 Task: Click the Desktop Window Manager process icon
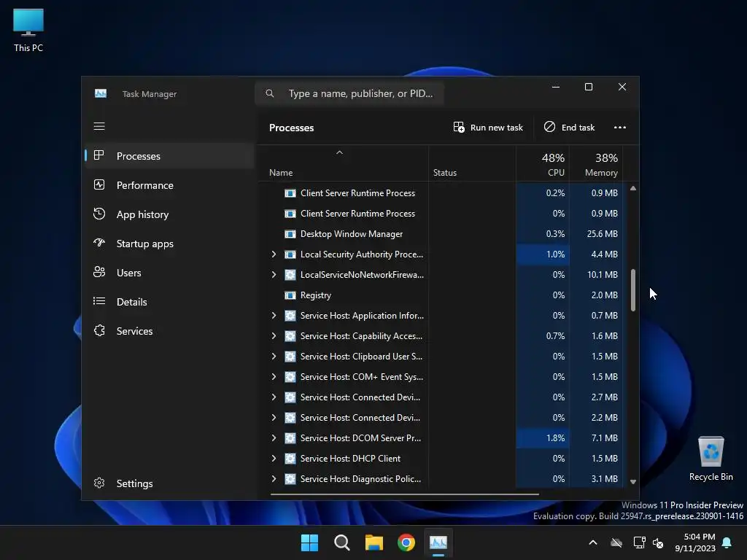290,234
